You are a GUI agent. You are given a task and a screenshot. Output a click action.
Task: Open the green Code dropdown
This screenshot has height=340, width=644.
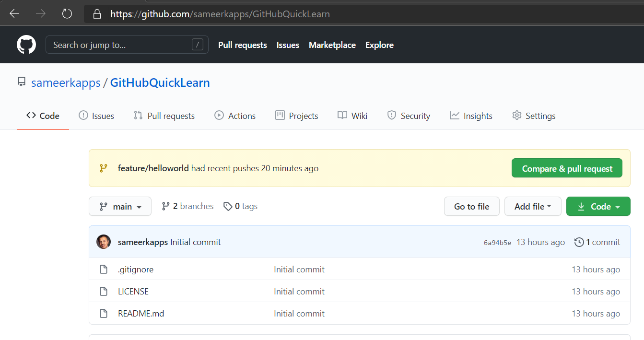598,206
